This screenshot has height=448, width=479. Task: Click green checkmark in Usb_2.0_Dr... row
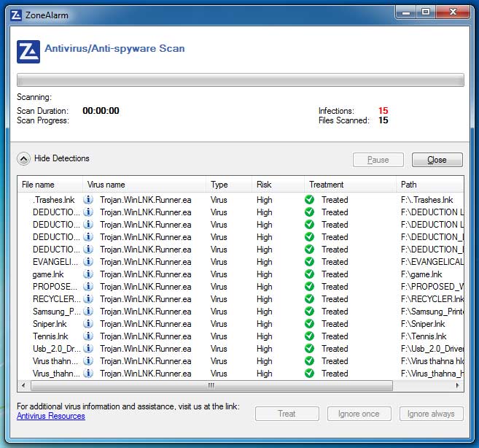point(309,348)
